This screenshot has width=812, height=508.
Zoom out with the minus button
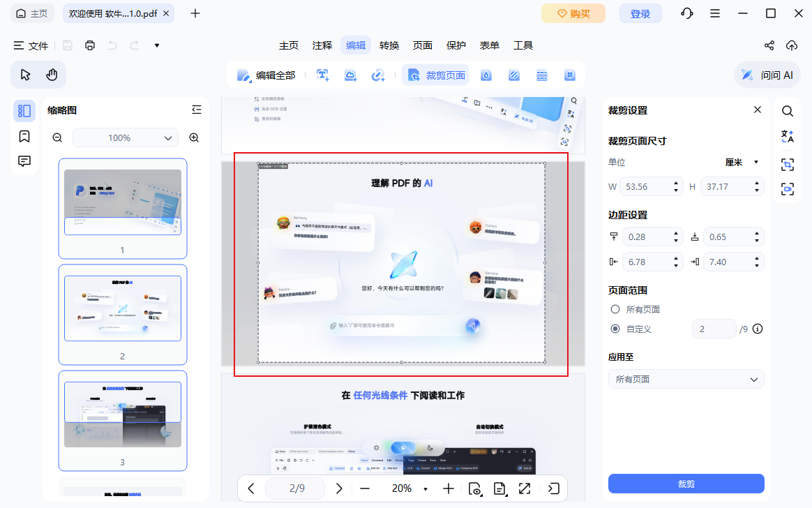click(365, 488)
